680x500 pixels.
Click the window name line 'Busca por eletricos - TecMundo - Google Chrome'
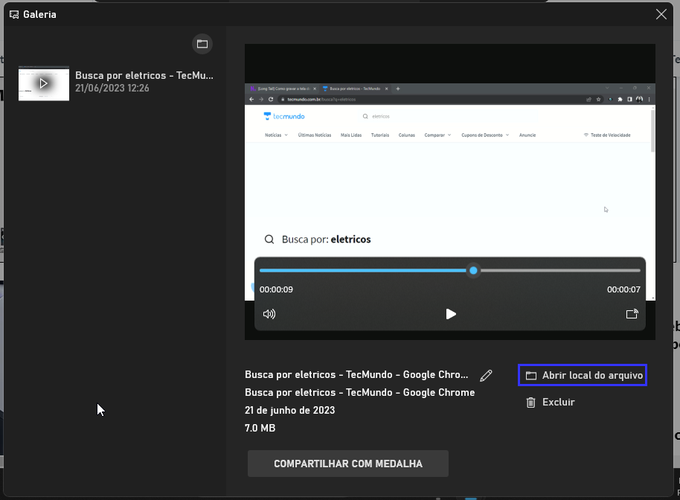point(360,392)
